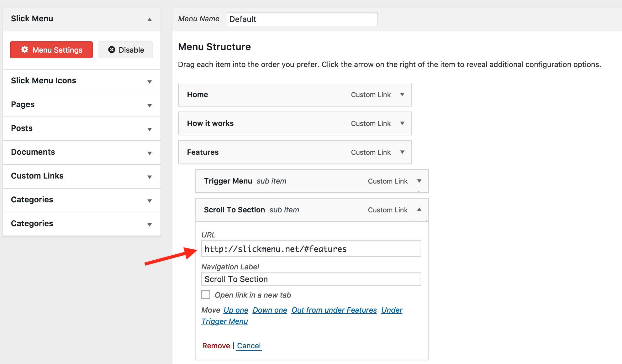This screenshot has height=364, width=622.
Task: Click the Menu Structure heading
Action: click(214, 47)
